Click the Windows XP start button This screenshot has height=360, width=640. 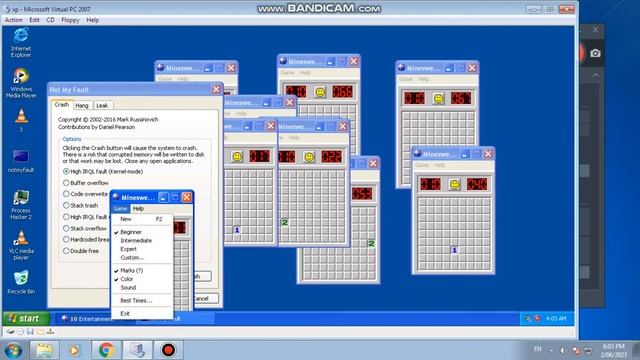click(x=26, y=318)
